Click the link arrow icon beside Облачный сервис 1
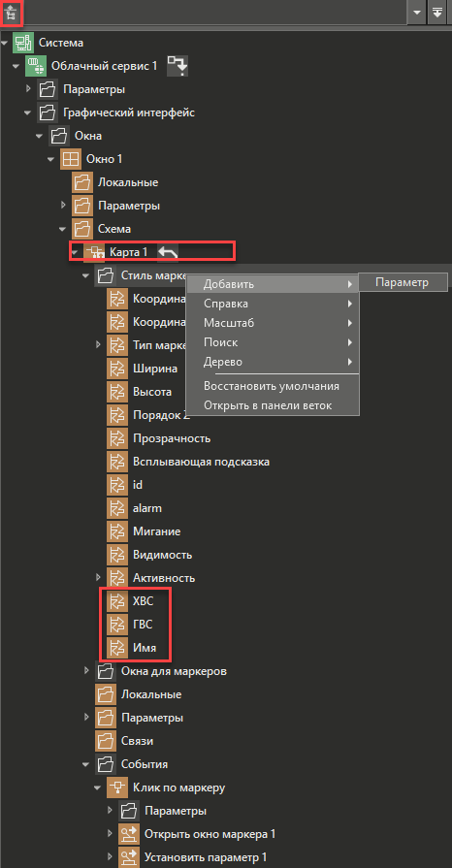This screenshot has width=452, height=868. point(178,65)
